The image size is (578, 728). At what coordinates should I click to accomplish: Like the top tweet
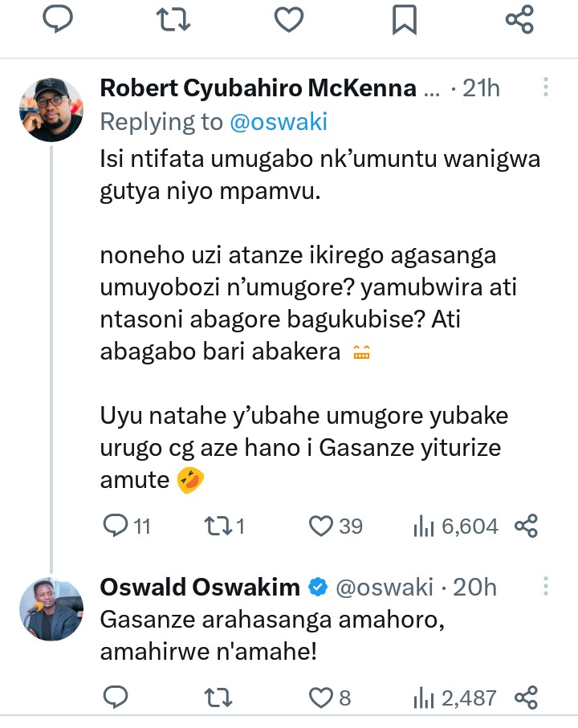pos(289,19)
